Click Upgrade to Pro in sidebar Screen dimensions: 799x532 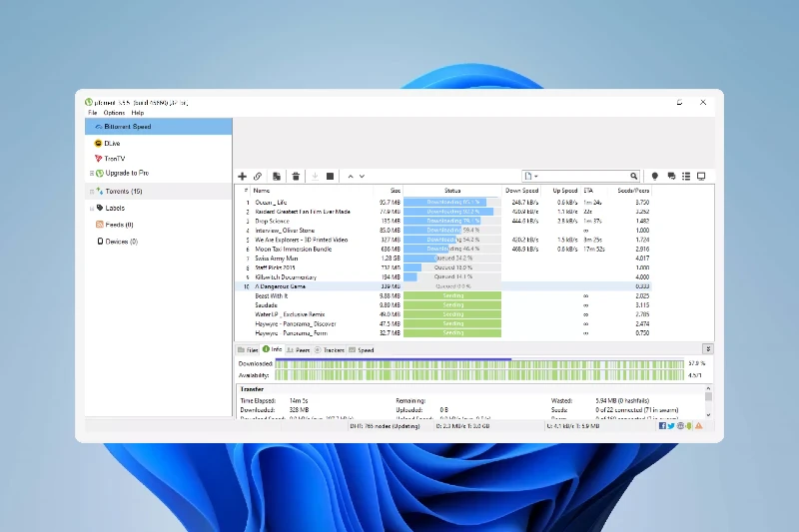[127, 174]
